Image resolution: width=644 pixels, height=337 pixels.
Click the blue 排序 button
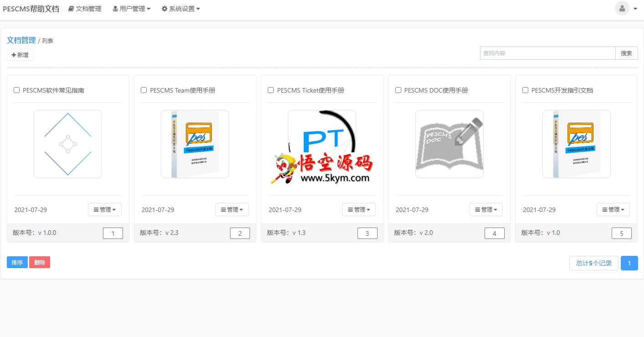[x=17, y=263]
